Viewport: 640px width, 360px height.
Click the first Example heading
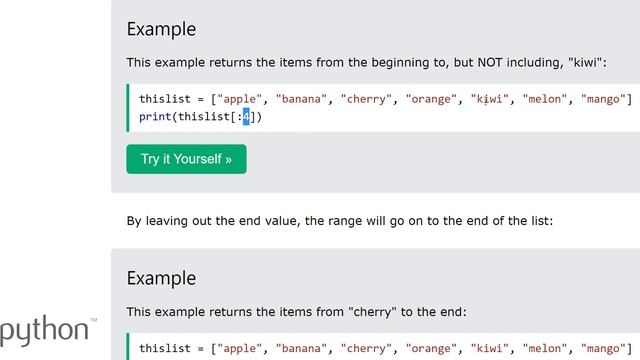pos(161,29)
